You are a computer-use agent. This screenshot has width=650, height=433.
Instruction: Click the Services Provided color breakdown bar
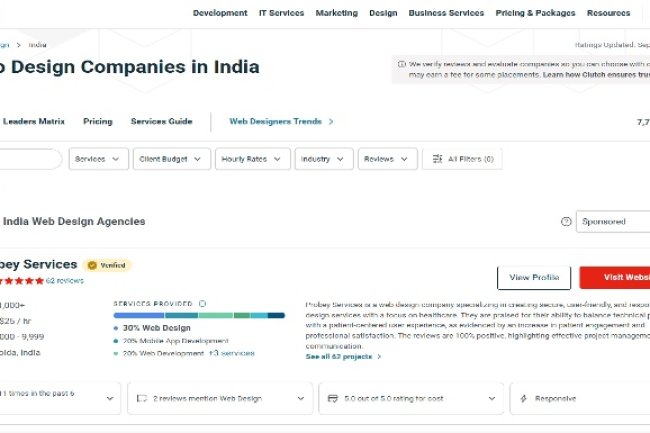point(198,315)
